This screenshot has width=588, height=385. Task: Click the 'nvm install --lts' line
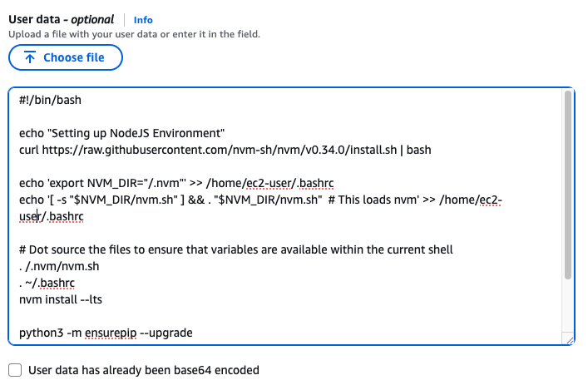(x=61, y=299)
